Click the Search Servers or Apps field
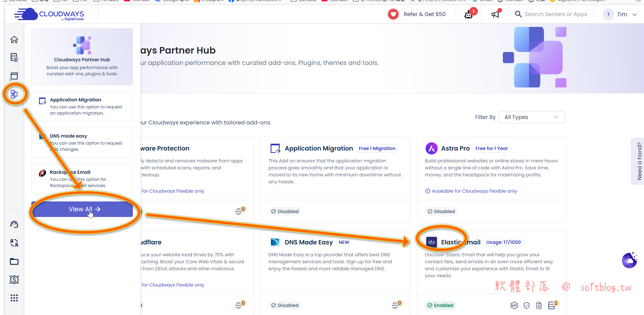 tap(556, 14)
